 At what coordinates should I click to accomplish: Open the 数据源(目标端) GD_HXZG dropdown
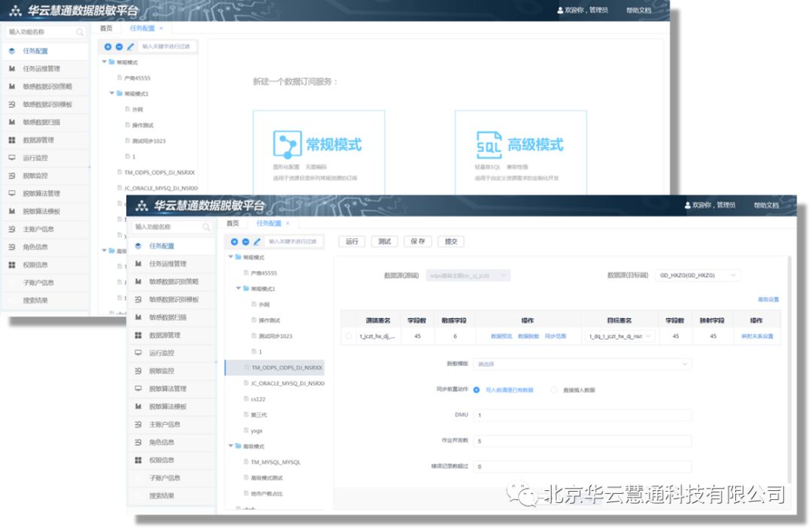[x=698, y=275]
